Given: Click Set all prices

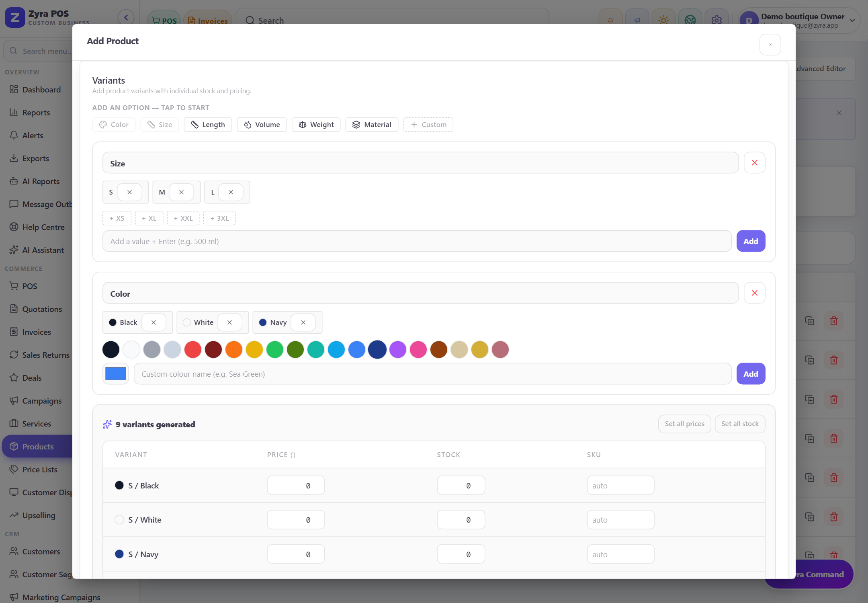Looking at the screenshot, I should coord(684,424).
